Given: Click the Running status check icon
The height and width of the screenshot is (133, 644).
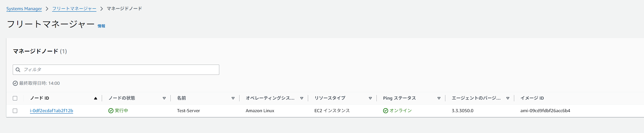Looking at the screenshot, I should 111,111.
